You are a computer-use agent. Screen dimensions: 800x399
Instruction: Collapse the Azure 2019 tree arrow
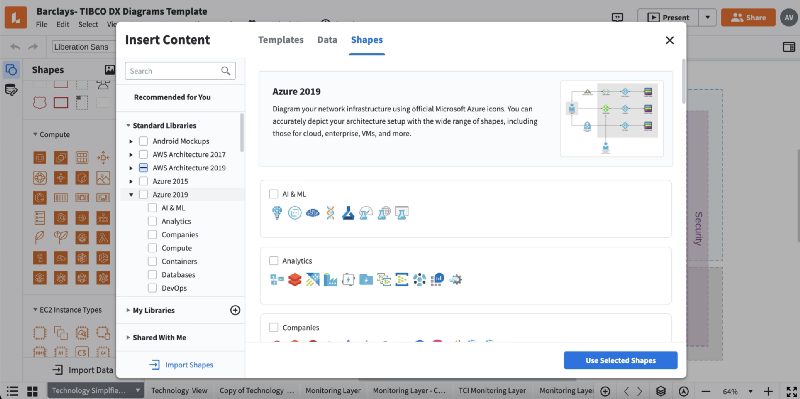131,194
